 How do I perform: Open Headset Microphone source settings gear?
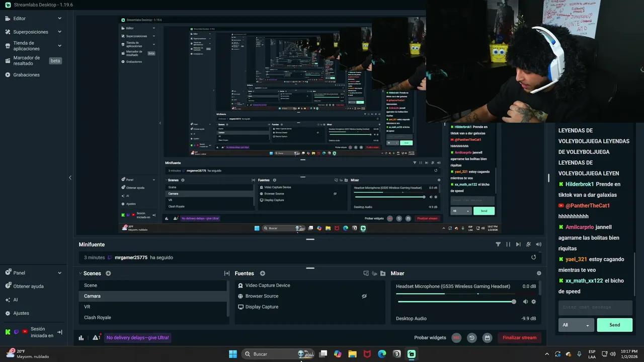tap(534, 302)
